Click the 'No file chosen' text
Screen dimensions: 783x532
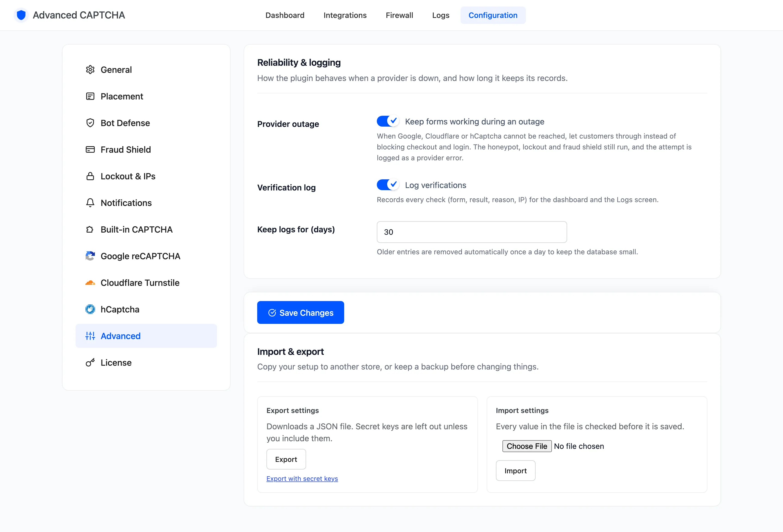click(579, 446)
